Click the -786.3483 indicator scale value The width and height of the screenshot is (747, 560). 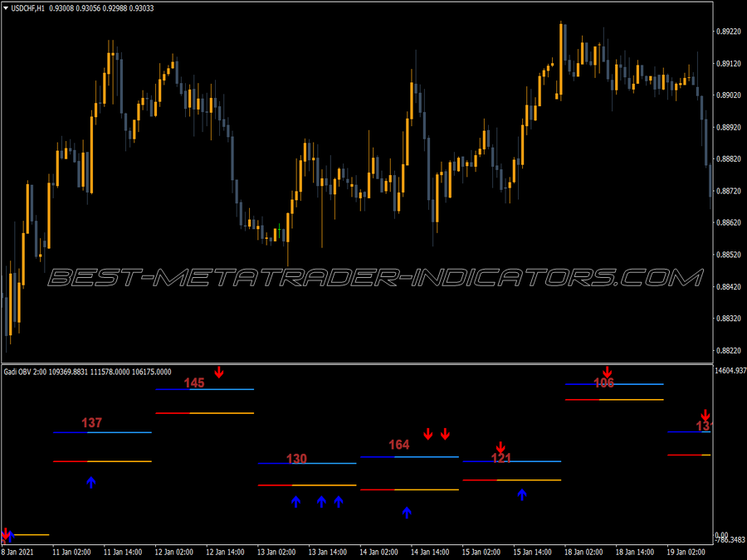(x=730, y=540)
